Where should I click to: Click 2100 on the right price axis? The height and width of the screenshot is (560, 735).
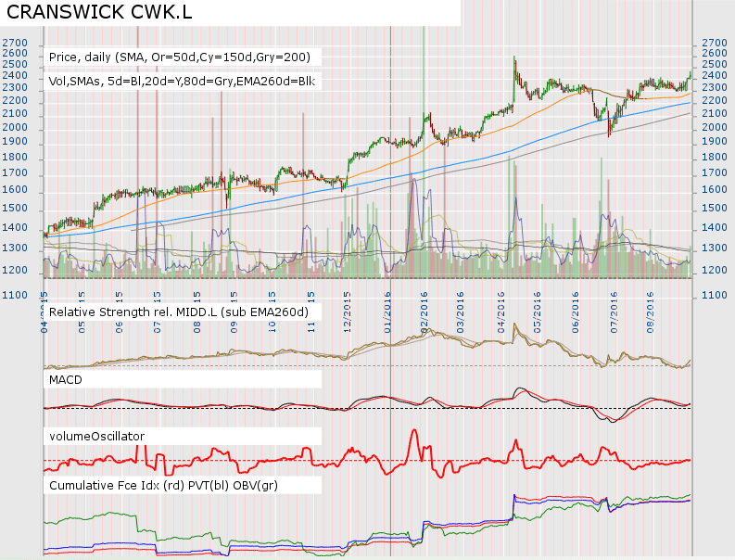715,113
